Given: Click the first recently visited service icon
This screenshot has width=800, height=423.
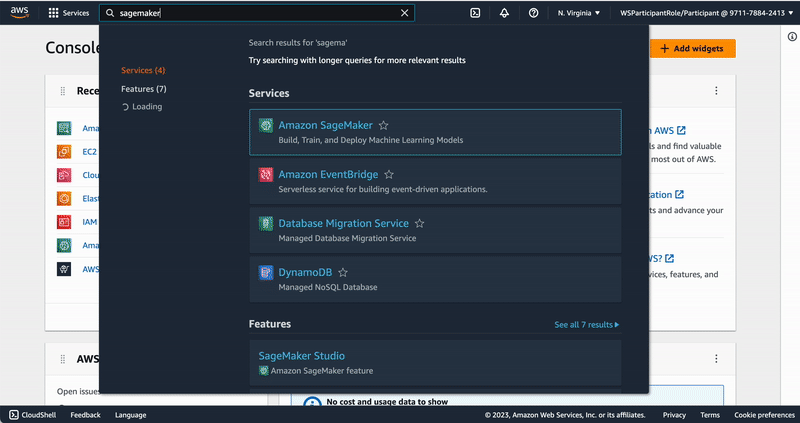Looking at the screenshot, I should pos(64,128).
